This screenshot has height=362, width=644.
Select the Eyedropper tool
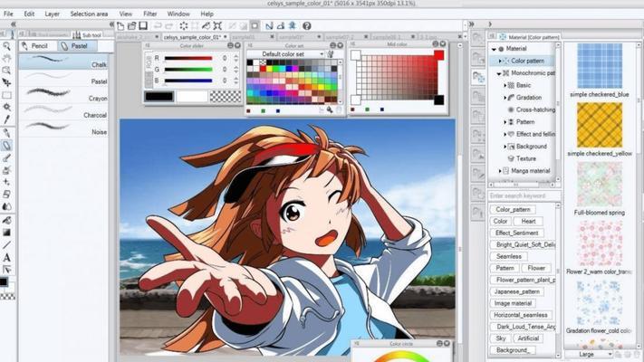pyautogui.click(x=6, y=119)
